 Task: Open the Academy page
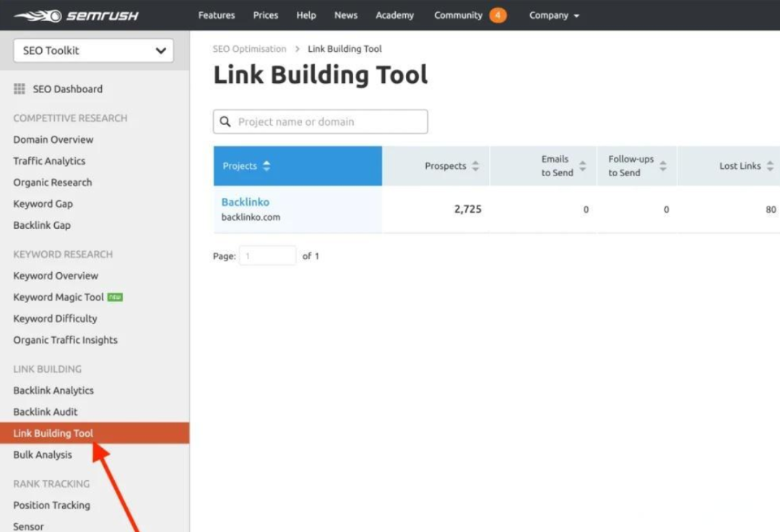pos(394,15)
